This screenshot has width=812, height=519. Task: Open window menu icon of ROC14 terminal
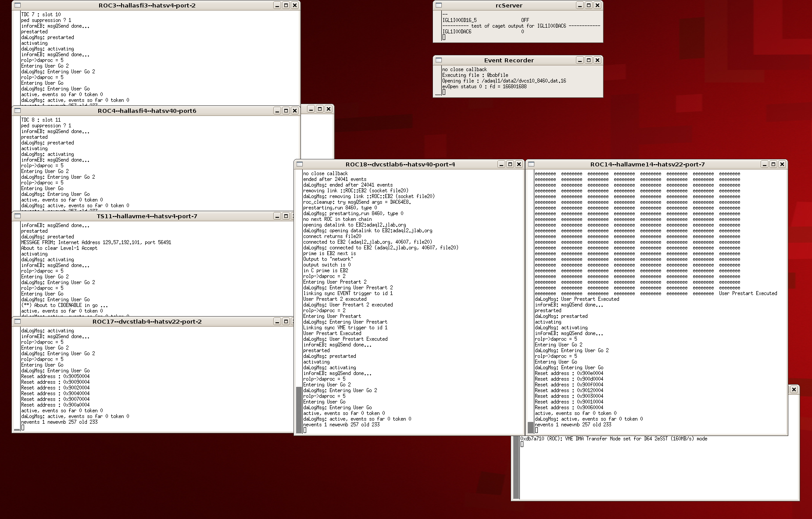coord(531,164)
